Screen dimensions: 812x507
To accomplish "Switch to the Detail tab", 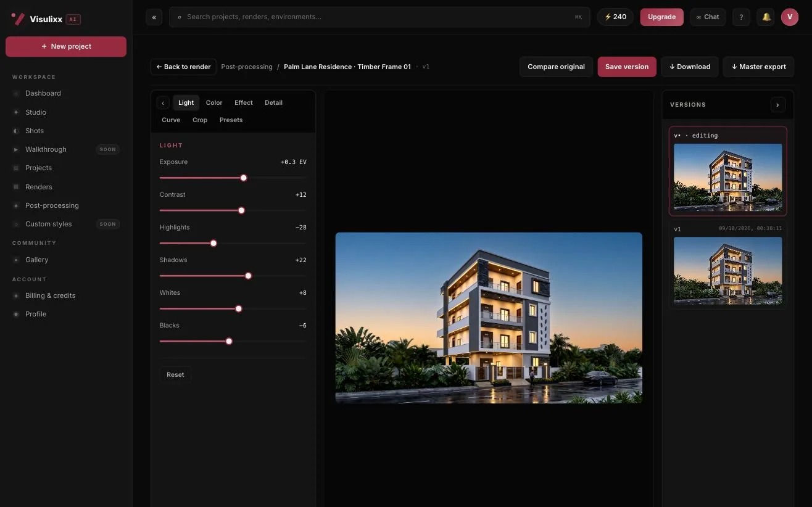I will coord(273,103).
